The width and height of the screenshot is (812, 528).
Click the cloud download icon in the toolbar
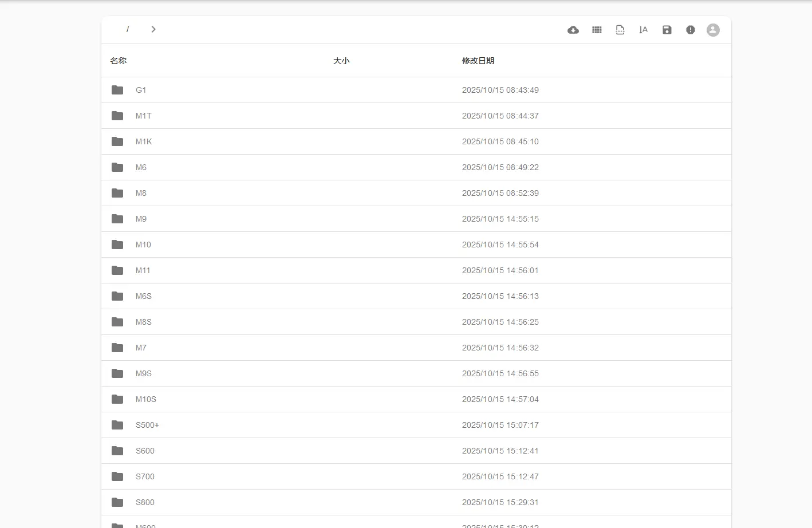[573, 29]
